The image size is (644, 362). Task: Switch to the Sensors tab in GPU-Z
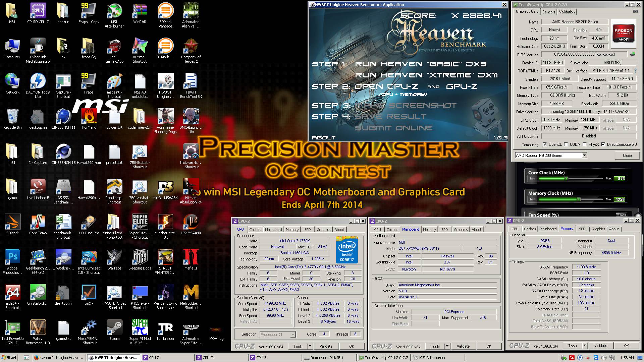pyautogui.click(x=549, y=12)
